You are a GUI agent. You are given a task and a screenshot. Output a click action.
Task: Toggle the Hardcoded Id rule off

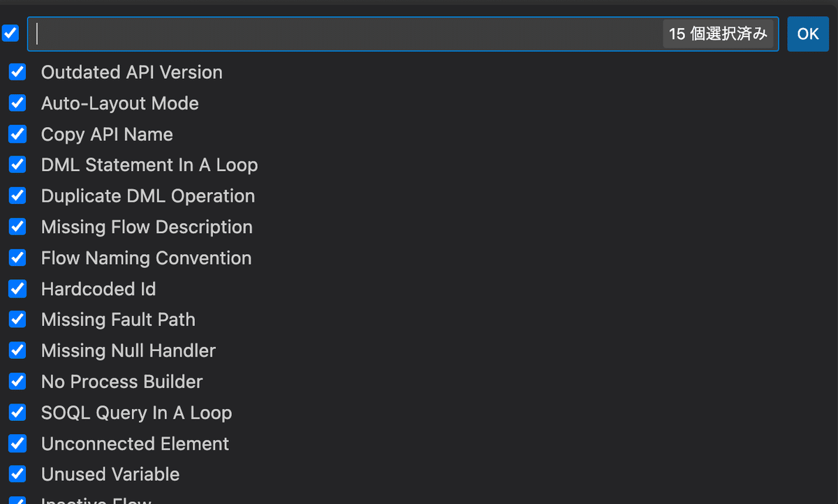pyautogui.click(x=17, y=288)
